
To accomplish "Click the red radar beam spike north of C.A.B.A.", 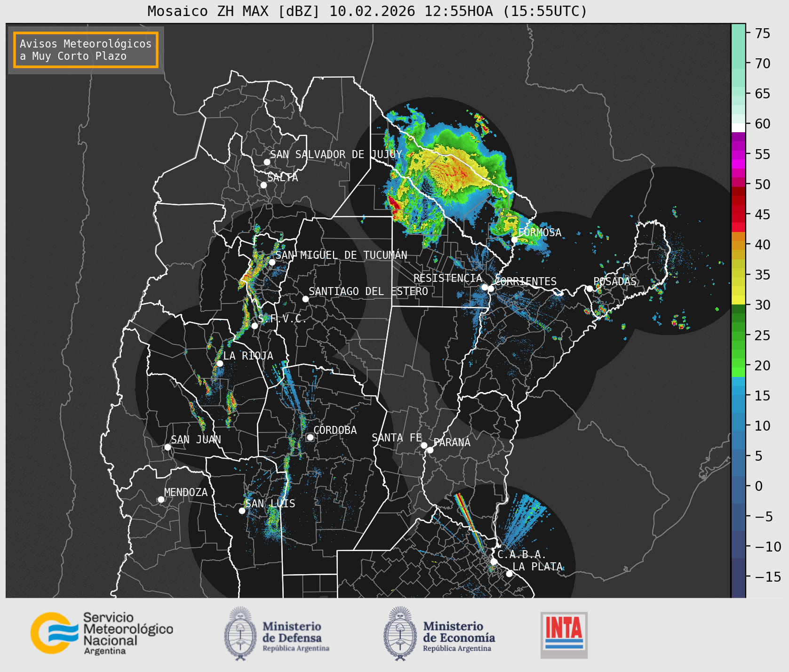I will (470, 521).
